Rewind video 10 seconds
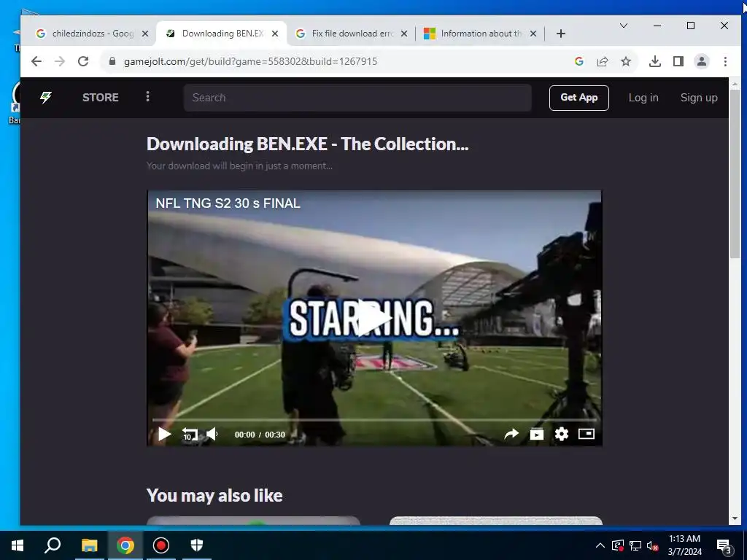747x560 pixels. 190,435
